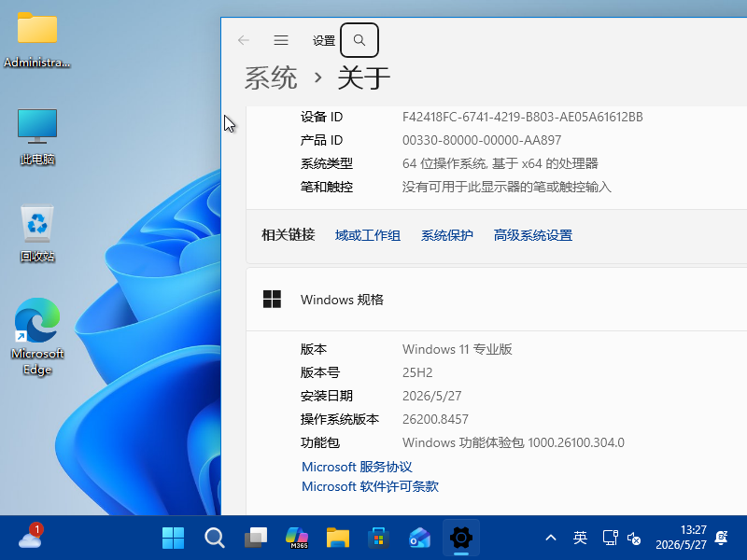The width and height of the screenshot is (747, 560).
Task: Click the 关于 page title
Action: [364, 78]
